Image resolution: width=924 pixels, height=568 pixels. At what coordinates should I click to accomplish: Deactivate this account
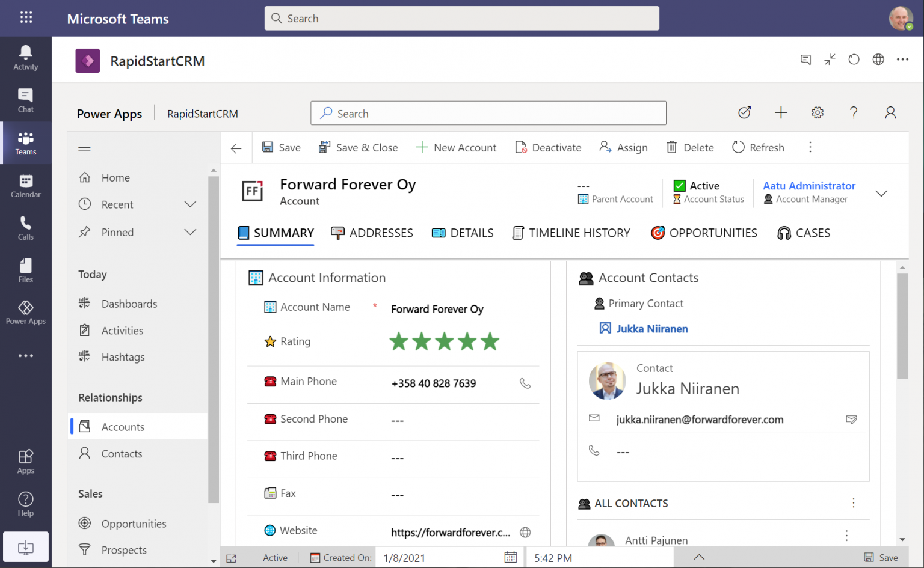pyautogui.click(x=548, y=148)
